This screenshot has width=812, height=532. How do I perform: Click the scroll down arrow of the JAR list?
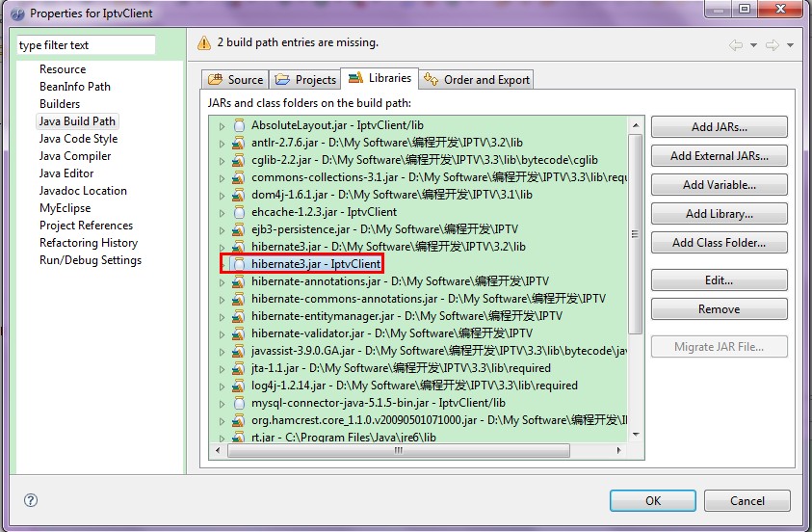pos(636,434)
